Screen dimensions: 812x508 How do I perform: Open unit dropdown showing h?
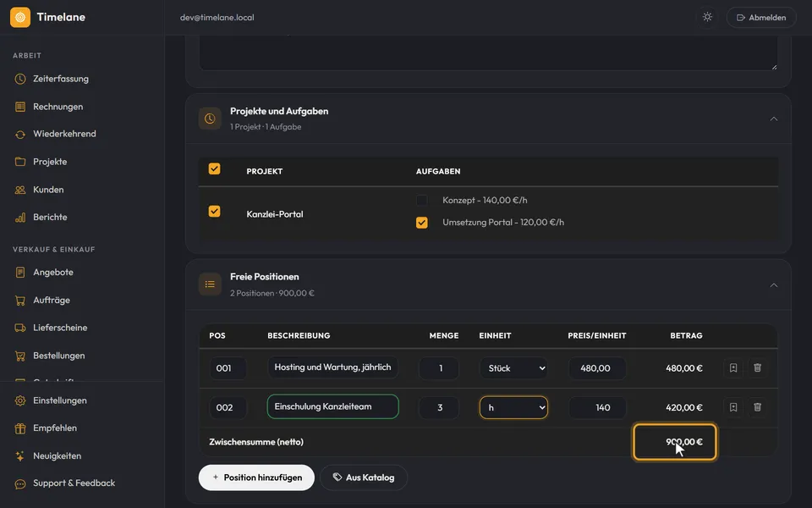pyautogui.click(x=513, y=407)
